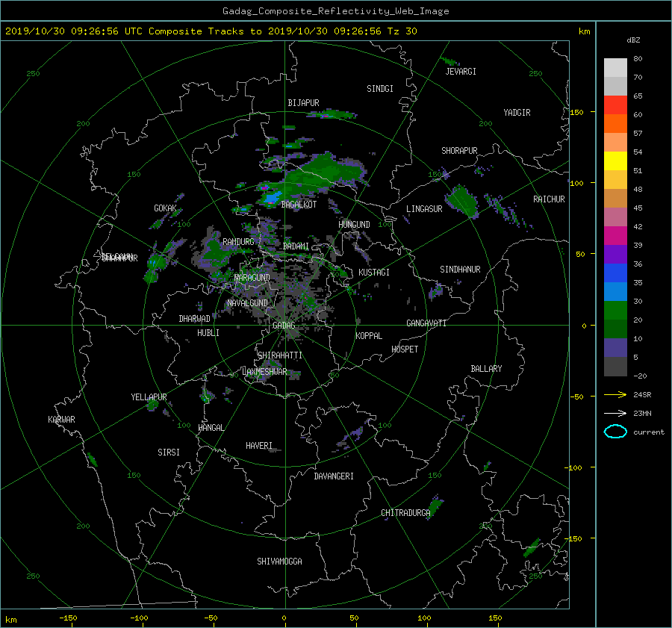Click the SHORAPUR city label
The image size is (672, 628).
[459, 151]
